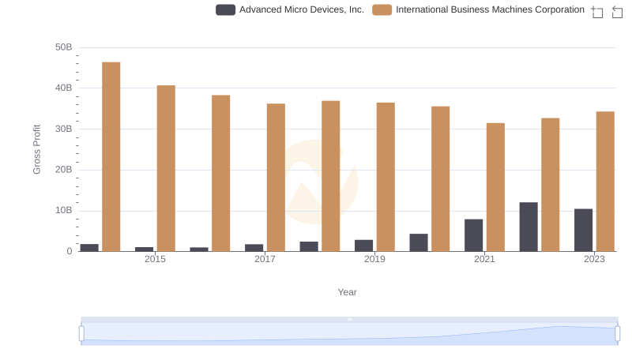This screenshot has width=632, height=364.
Task: Activate the zoom area select icon
Action: 597,12
